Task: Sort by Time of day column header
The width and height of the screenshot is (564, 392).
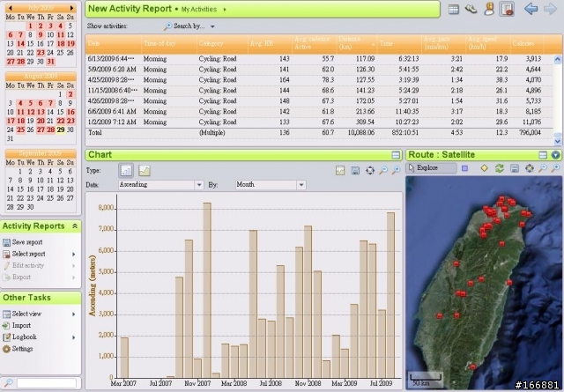Action: 169,43
